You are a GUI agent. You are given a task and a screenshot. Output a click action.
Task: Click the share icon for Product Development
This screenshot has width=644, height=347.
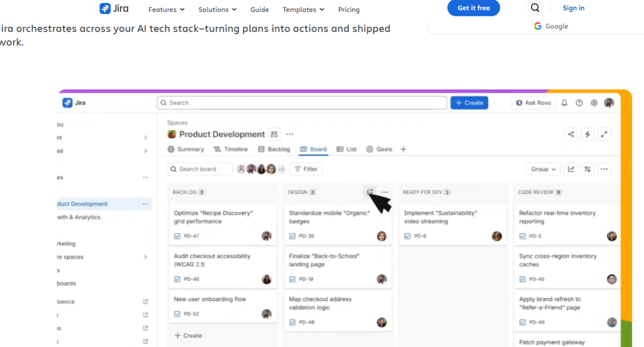point(571,135)
